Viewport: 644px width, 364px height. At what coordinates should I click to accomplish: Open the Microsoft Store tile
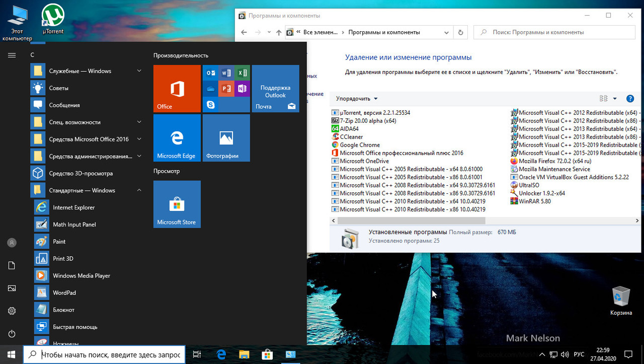[x=177, y=204]
